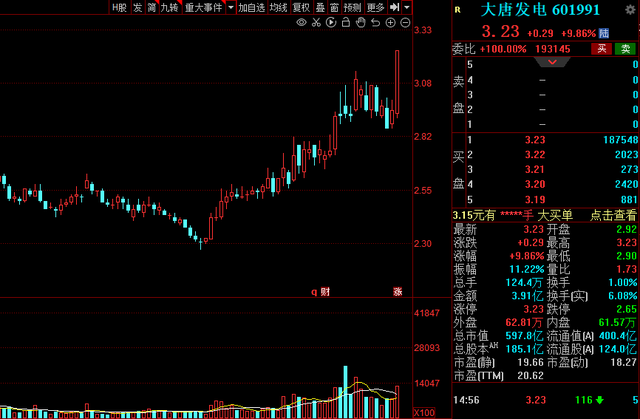This screenshot has width=640, height=419.
Task: Click the 财 marker on the chart
Action: [325, 292]
